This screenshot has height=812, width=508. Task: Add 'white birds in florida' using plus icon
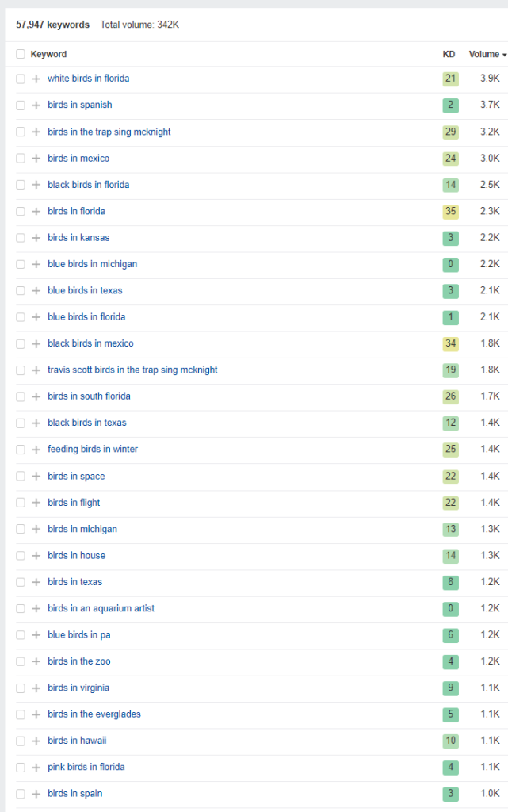(x=36, y=79)
